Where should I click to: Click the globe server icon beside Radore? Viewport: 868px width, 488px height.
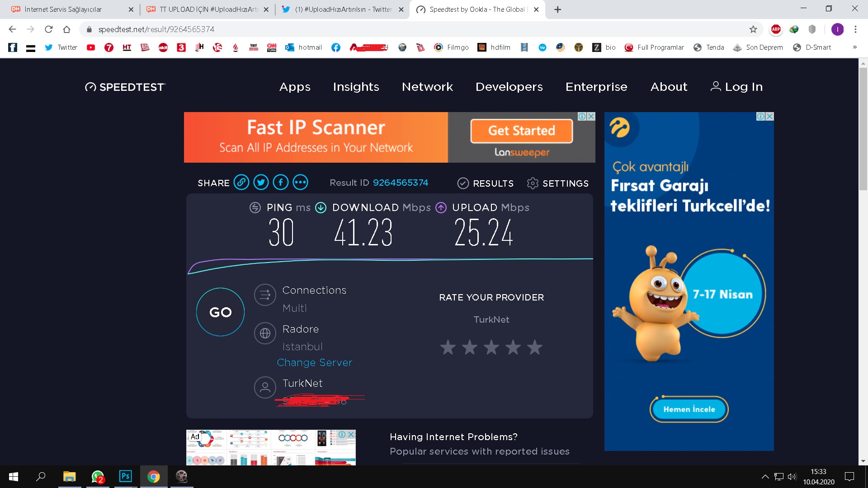[x=265, y=333]
